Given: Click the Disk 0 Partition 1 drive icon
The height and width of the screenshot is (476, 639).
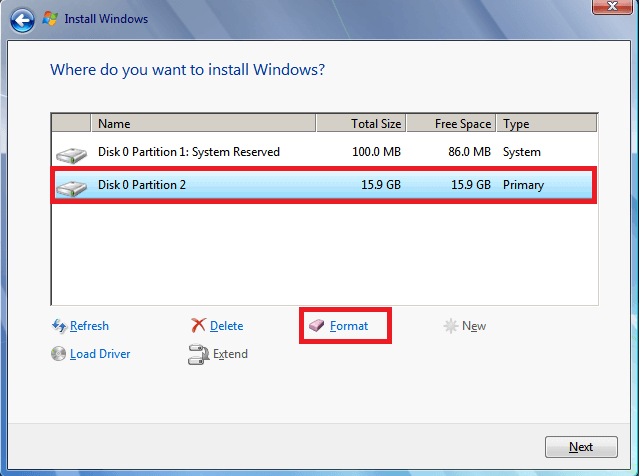Looking at the screenshot, I should pos(71,153).
